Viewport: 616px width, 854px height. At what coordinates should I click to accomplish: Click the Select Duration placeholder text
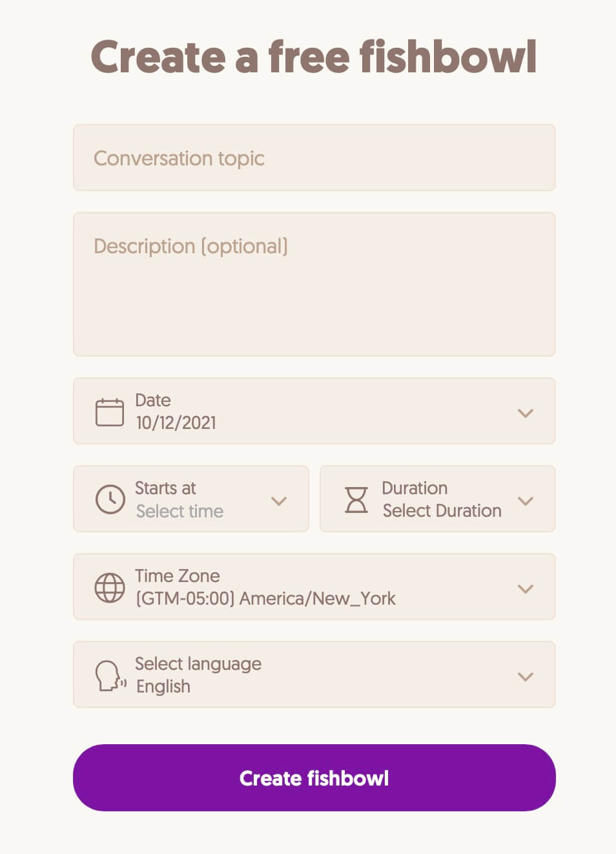pyautogui.click(x=442, y=510)
